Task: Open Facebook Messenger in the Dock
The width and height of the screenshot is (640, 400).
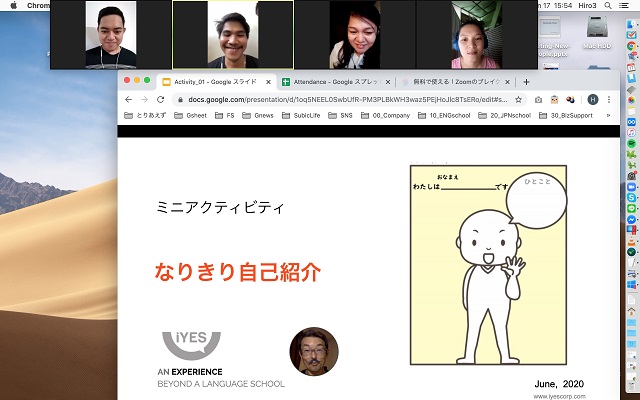Action: tap(631, 219)
